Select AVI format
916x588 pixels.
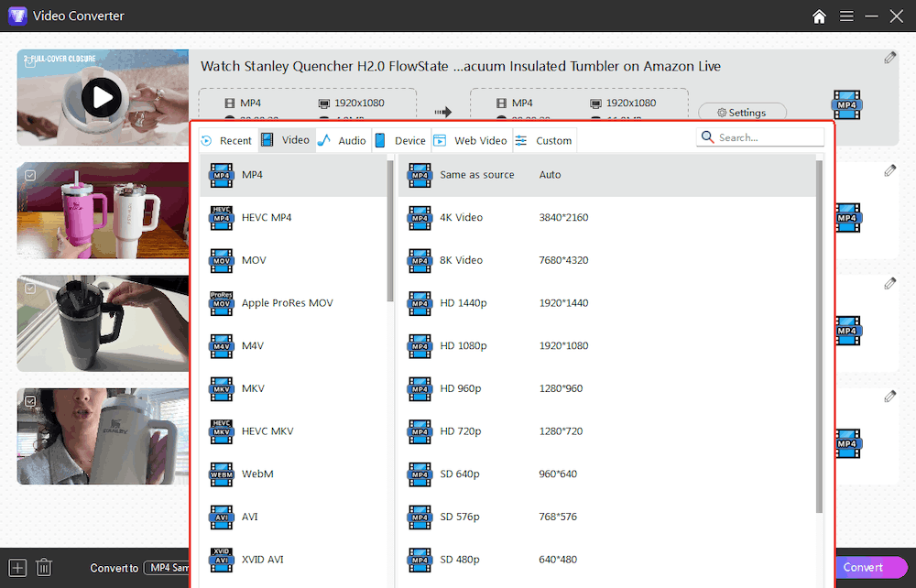tap(293, 517)
